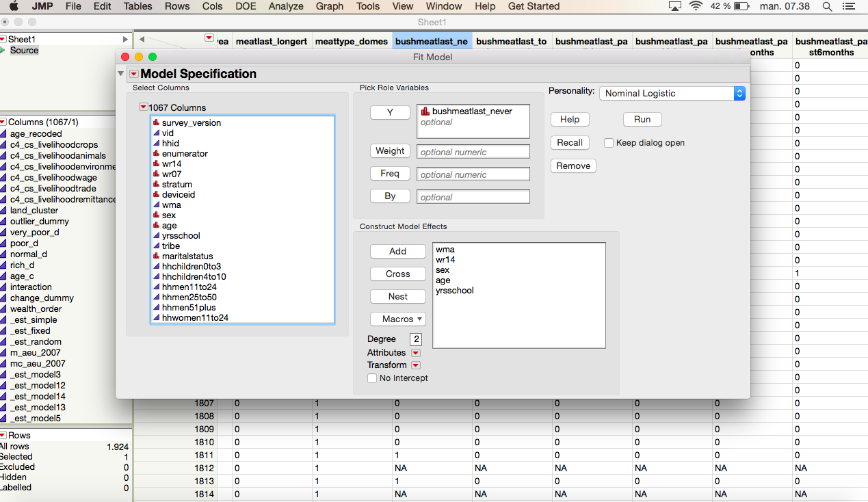The width and height of the screenshot is (868, 502).
Task: Click the Recall button
Action: tap(569, 142)
